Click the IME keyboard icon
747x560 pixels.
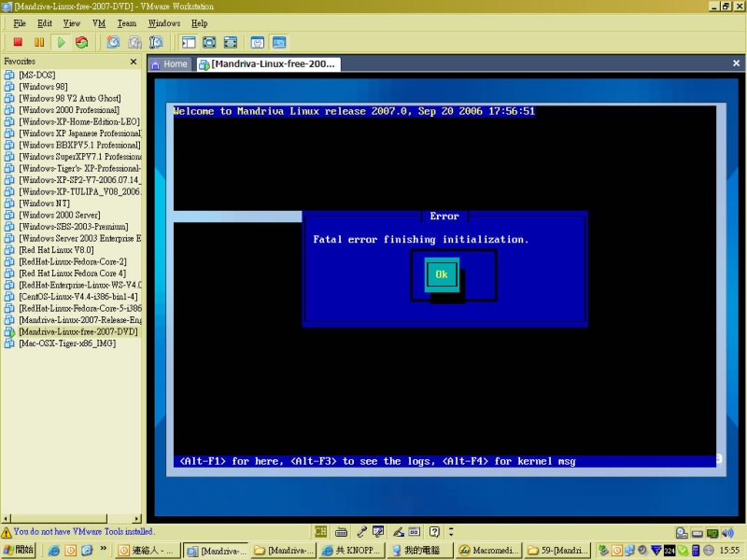point(341,531)
